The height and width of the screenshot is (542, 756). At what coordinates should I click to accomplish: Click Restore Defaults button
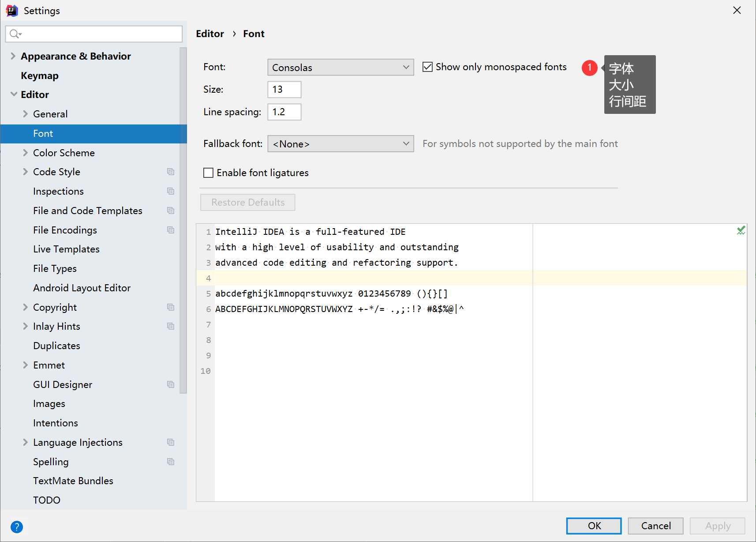pyautogui.click(x=248, y=202)
